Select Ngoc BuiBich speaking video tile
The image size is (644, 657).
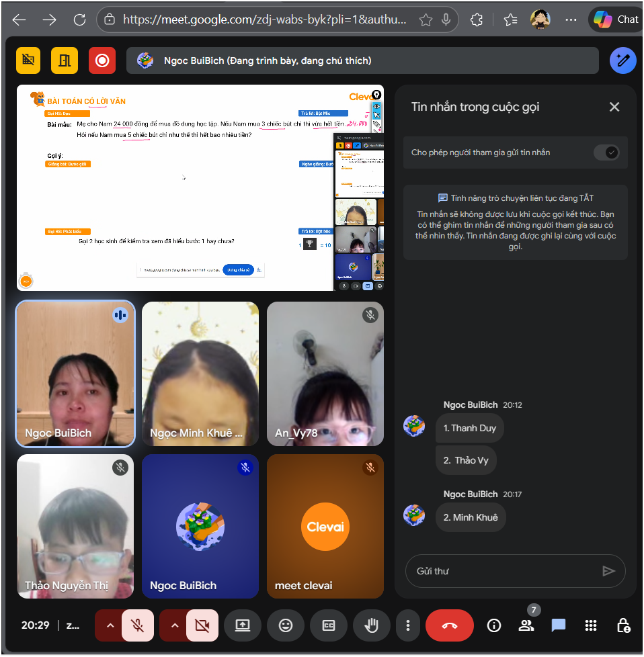point(75,374)
